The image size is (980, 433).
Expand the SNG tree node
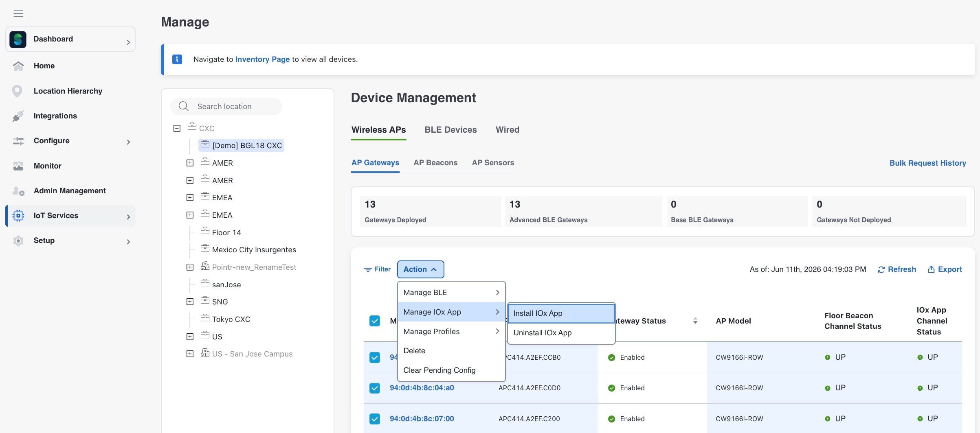190,302
